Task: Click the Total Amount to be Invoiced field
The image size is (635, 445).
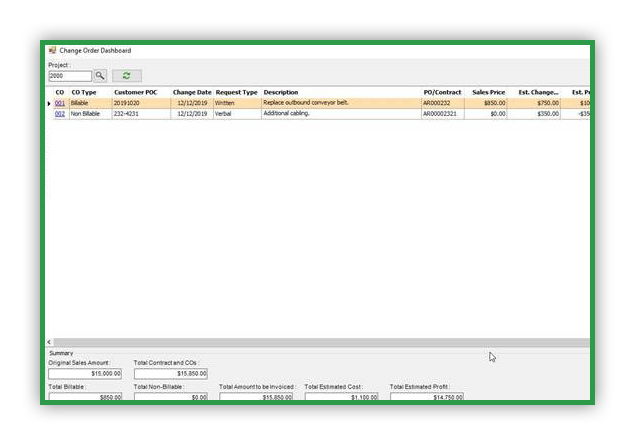Action: [x=256, y=396]
